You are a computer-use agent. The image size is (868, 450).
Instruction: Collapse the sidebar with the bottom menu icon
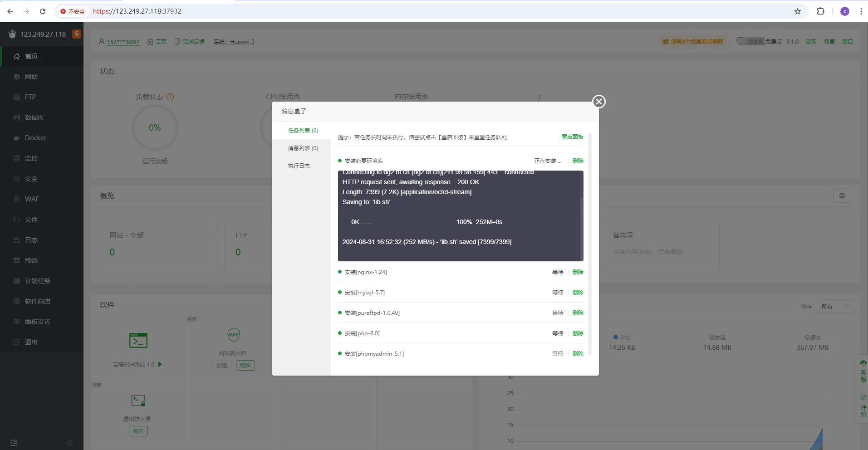[x=14, y=443]
